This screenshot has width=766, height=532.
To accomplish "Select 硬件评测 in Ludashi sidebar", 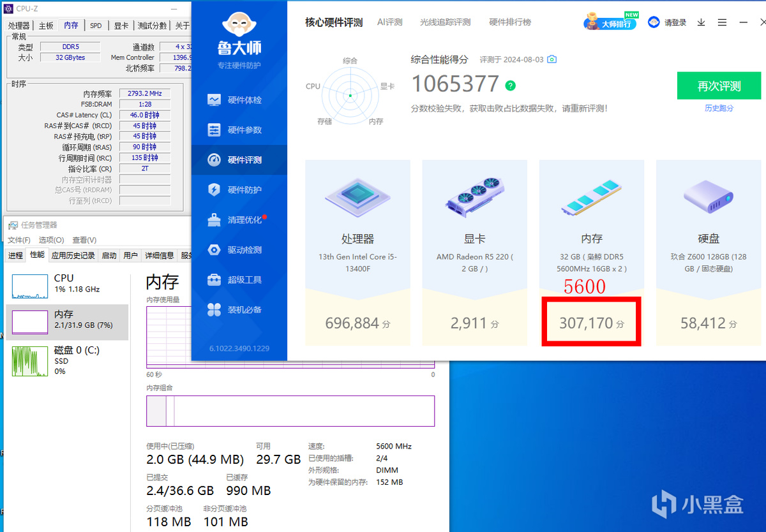I will (239, 160).
